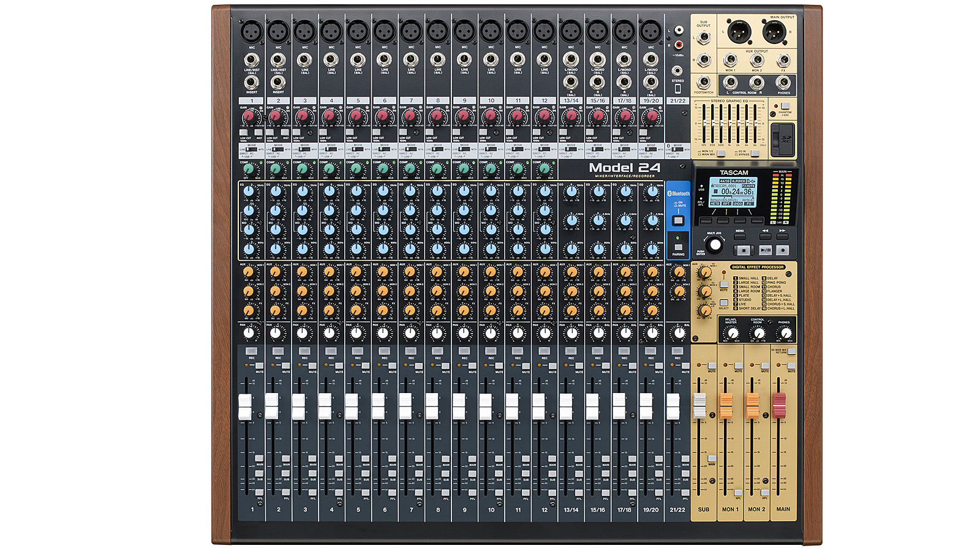Click the TASCAM logo above the display
The width and height of the screenshot is (980, 551).
[734, 173]
